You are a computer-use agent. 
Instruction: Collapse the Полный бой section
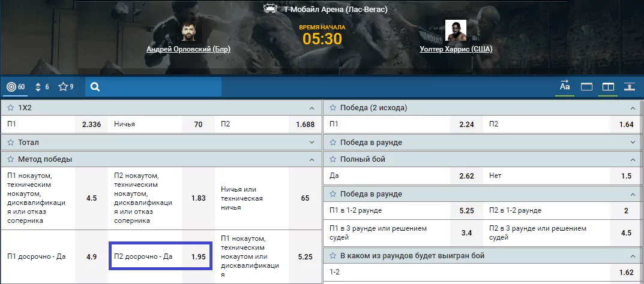point(633,159)
